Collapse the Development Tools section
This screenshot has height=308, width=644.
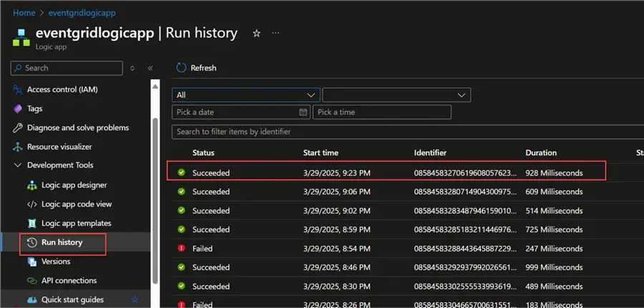pos(18,165)
